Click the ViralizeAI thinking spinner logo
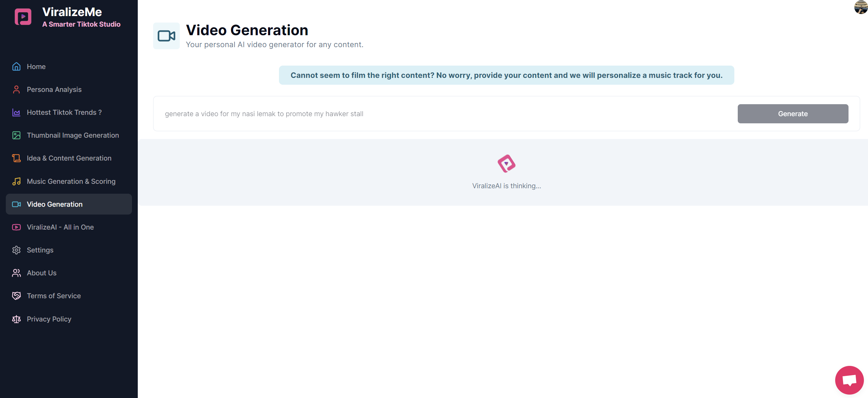The width and height of the screenshot is (868, 398). 506,164
